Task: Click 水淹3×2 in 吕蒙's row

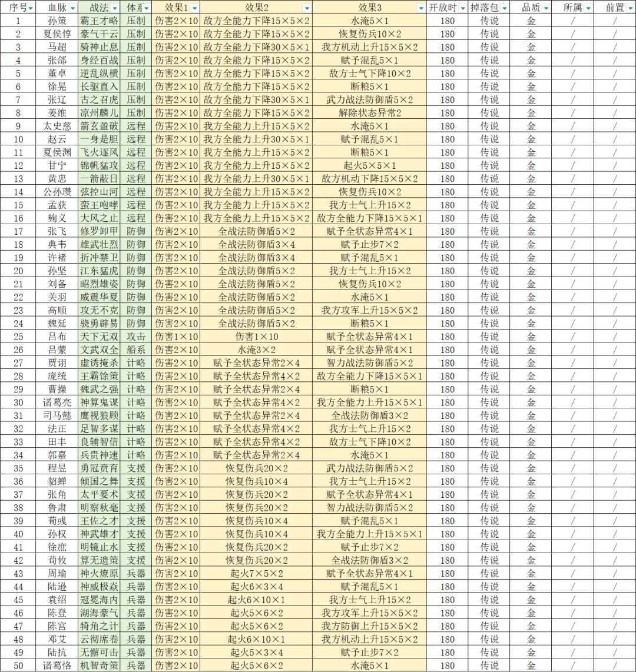Action: [x=256, y=350]
